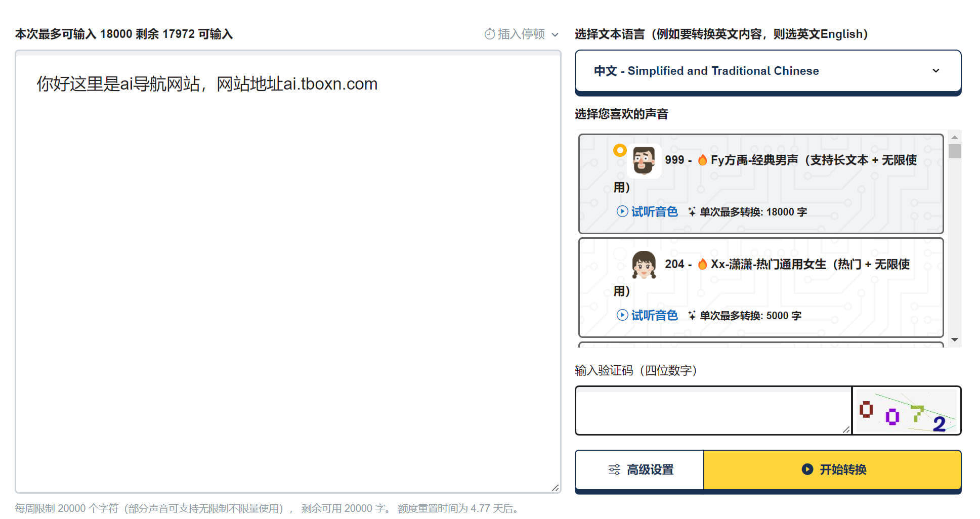Viewport: 980px width, 519px height.
Task: Click the captcha image to refresh it
Action: click(x=906, y=411)
